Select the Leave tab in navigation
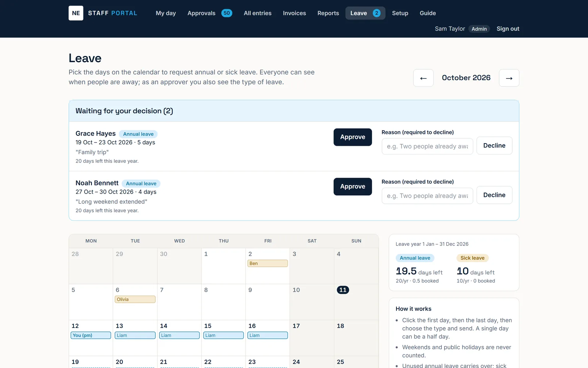The image size is (588, 368). [x=365, y=13]
